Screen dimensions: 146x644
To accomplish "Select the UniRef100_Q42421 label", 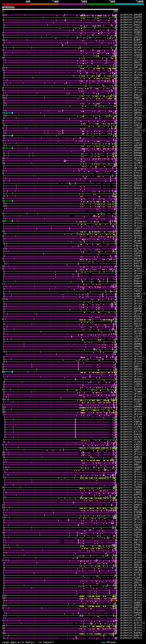I will point(131,138).
